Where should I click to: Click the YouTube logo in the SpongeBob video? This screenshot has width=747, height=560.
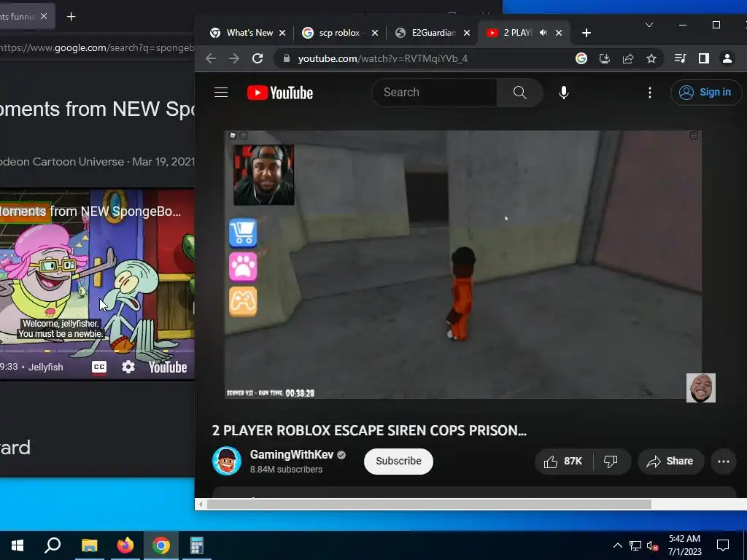click(168, 367)
